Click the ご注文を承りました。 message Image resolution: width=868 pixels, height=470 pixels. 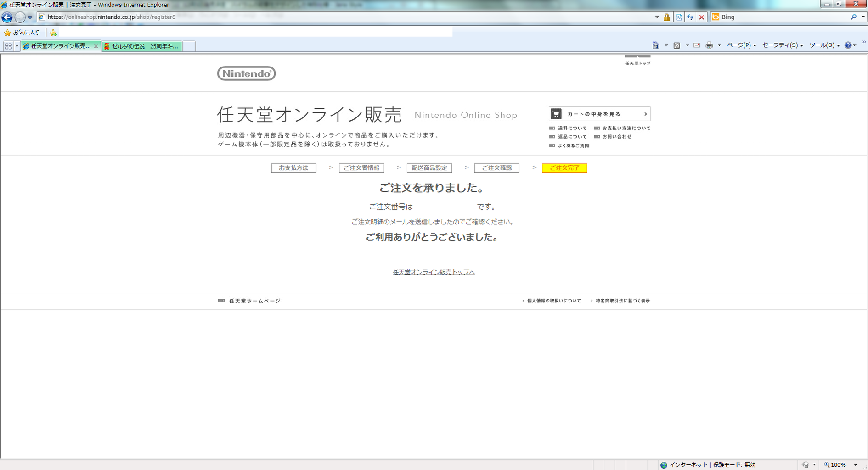tap(431, 188)
